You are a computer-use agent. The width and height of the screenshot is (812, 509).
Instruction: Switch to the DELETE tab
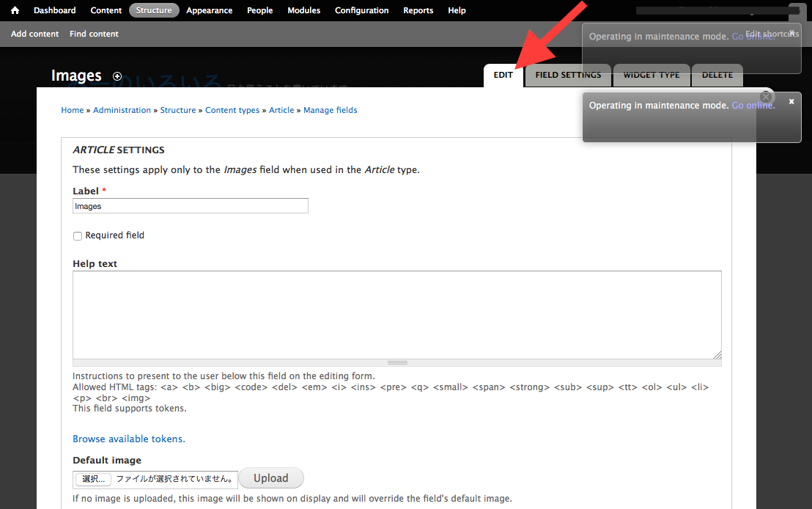pos(717,75)
